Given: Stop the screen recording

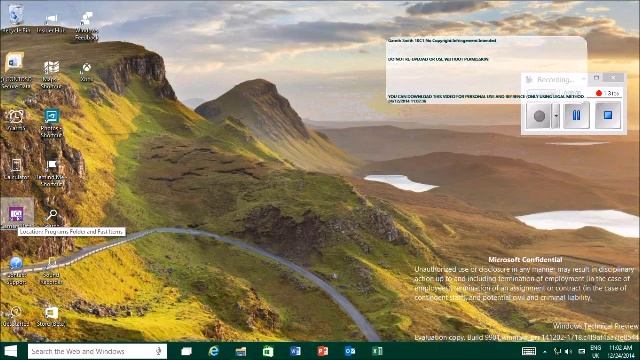Looking at the screenshot, I should pyautogui.click(x=608, y=116).
